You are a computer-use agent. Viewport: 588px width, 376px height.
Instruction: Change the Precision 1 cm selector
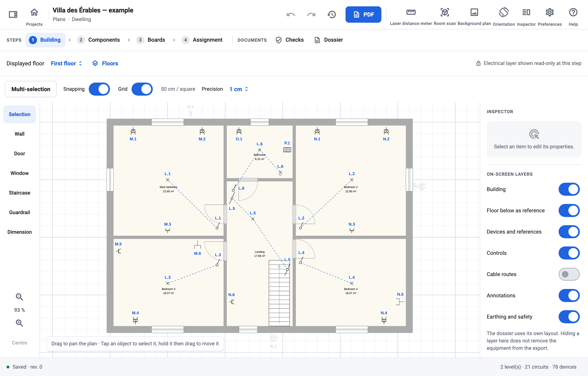[239, 89]
